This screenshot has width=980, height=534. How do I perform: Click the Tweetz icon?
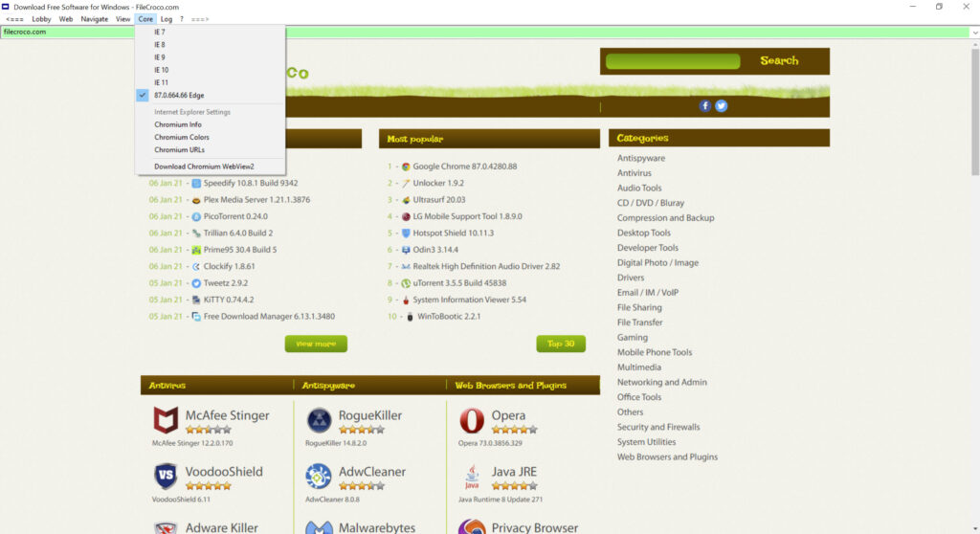click(196, 283)
